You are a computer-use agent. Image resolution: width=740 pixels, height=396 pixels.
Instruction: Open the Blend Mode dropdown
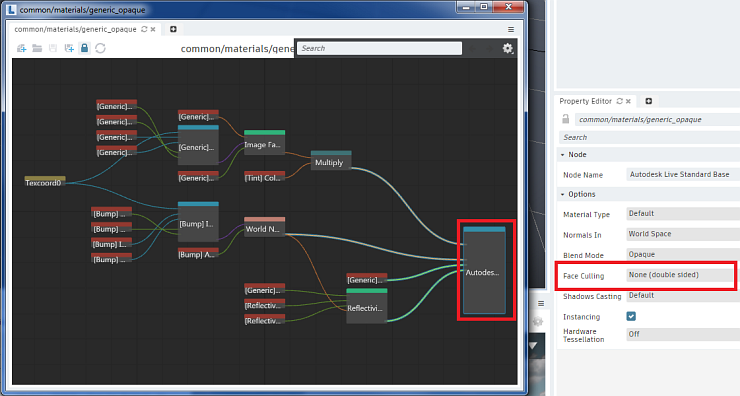pyautogui.click(x=683, y=254)
